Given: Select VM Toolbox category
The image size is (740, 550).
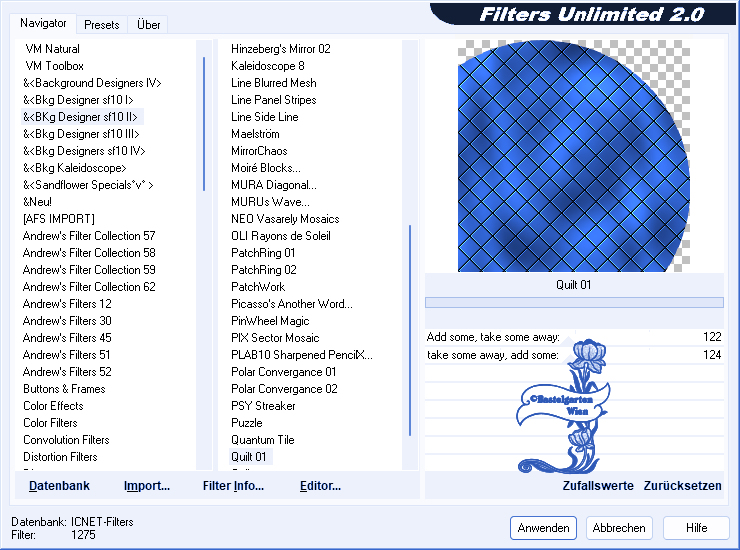Looking at the screenshot, I should click(x=54, y=66).
